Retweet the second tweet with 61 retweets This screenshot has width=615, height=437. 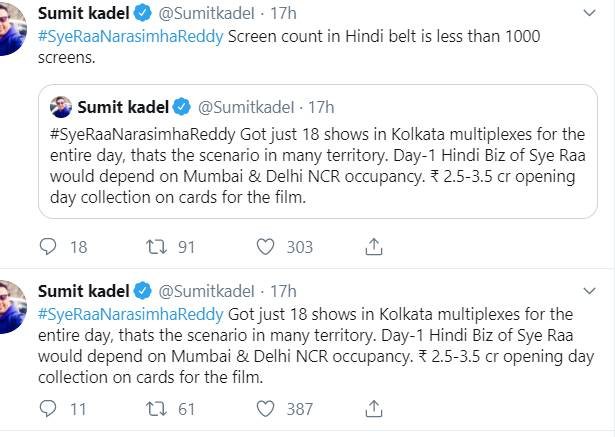click(x=156, y=408)
